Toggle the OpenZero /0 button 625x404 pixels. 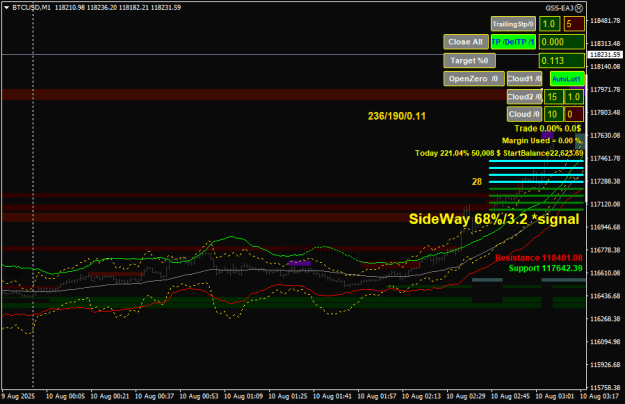474,78
